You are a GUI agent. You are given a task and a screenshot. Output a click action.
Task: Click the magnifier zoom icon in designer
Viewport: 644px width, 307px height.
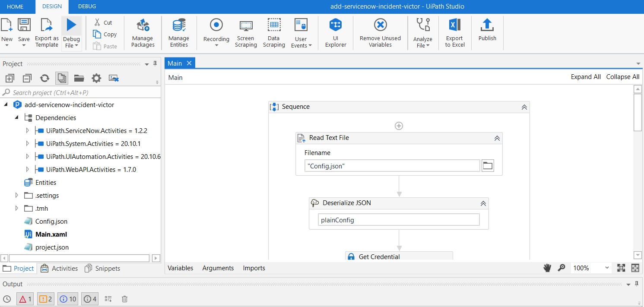click(x=562, y=268)
